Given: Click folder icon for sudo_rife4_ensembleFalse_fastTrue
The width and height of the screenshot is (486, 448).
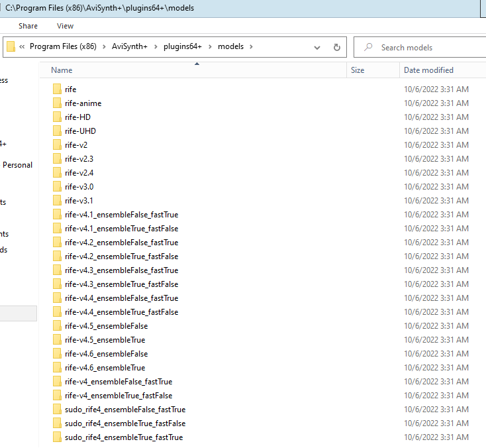Looking at the screenshot, I should [x=57, y=409].
